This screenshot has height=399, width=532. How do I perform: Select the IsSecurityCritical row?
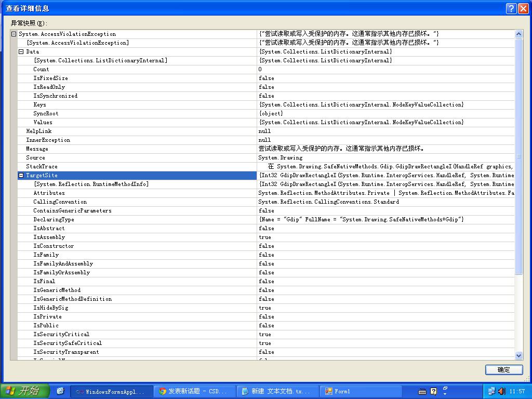click(x=266, y=334)
